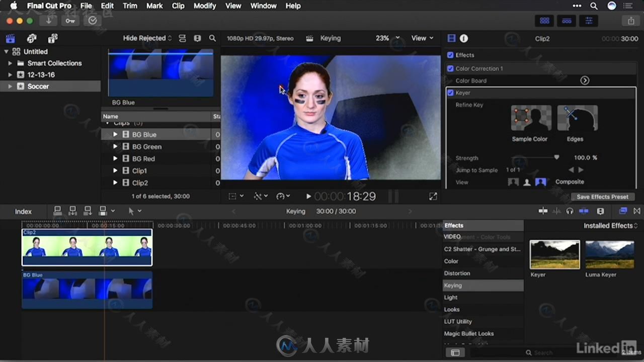Open background tasks checkmark icon
644x362 pixels.
pos(93,21)
